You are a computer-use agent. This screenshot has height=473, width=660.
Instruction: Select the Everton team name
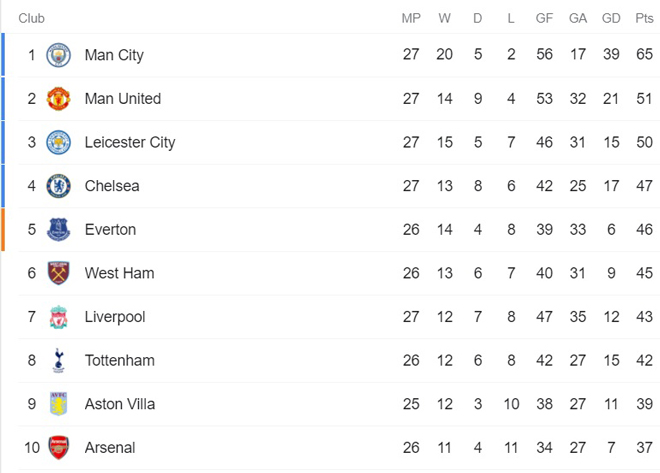click(110, 230)
